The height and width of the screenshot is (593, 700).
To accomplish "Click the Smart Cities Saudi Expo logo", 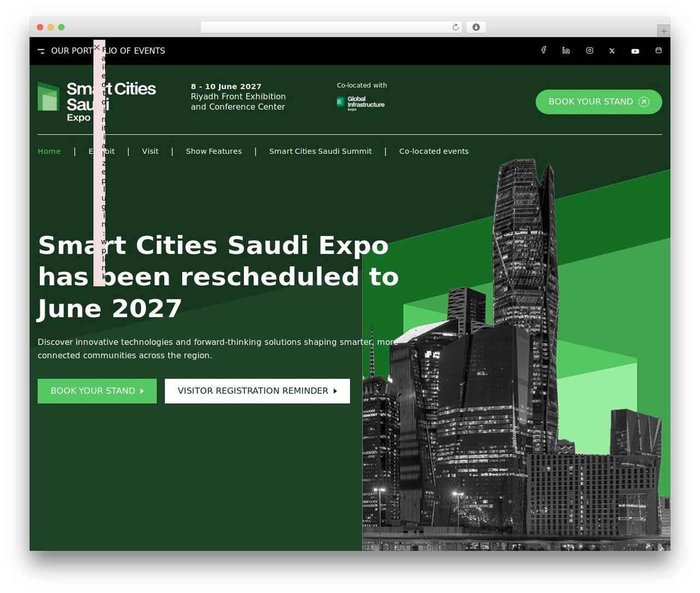I will (x=97, y=101).
